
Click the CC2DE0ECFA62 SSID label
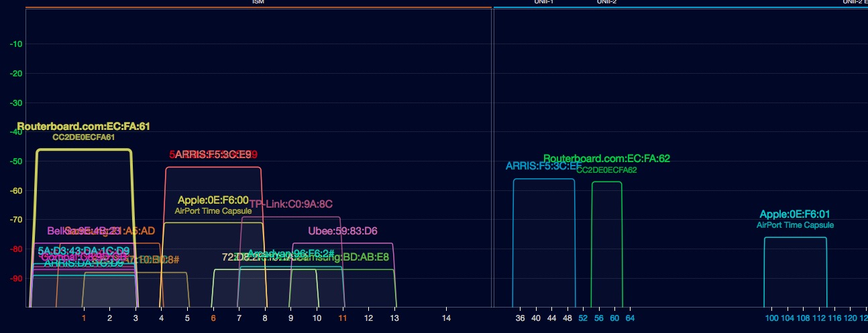(x=606, y=170)
